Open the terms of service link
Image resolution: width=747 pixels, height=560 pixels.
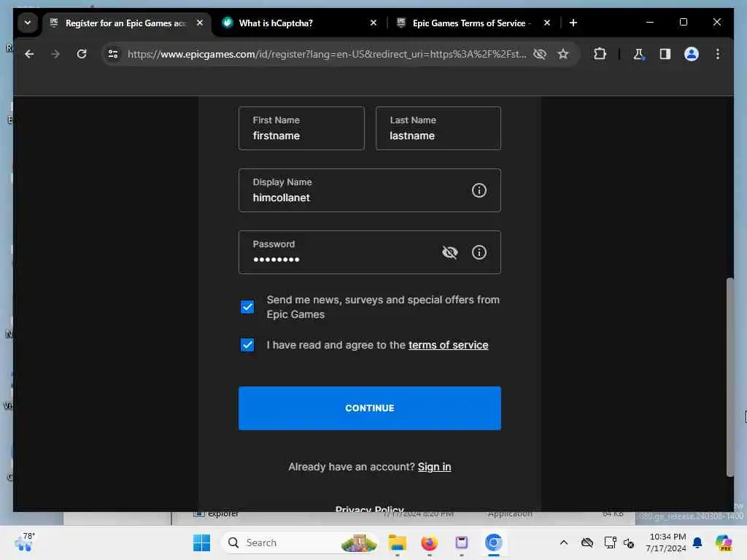click(449, 345)
